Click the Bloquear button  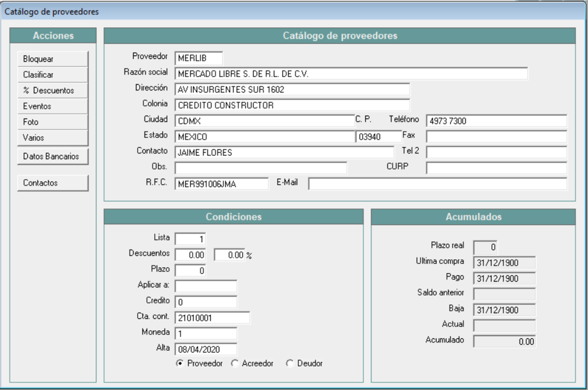[53, 59]
